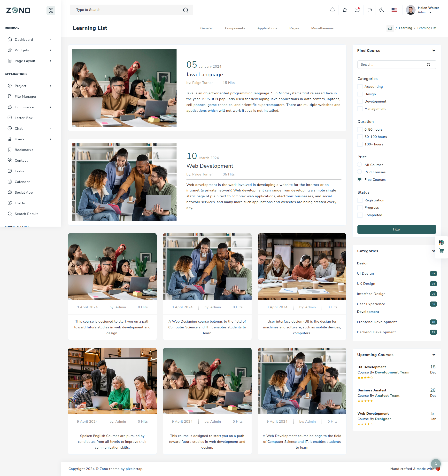Image resolution: width=448 pixels, height=476 pixels.
Task: Open the Frontend Development category link
Action: (x=377, y=322)
